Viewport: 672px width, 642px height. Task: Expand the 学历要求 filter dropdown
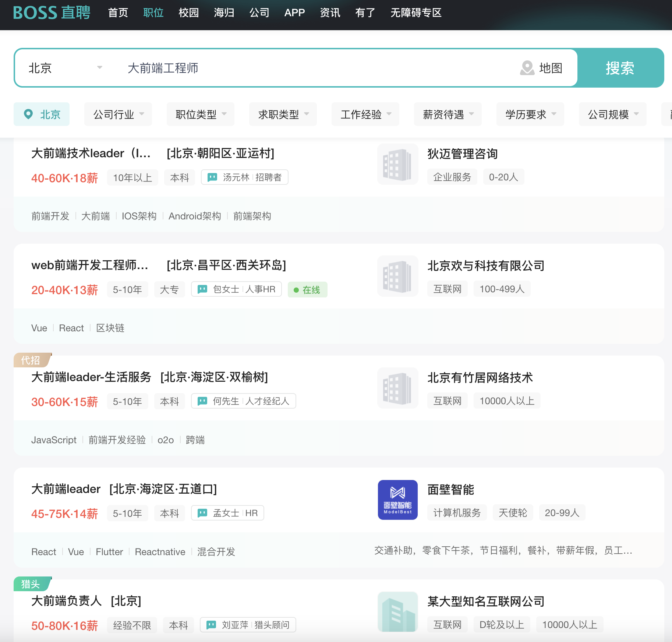click(x=530, y=114)
